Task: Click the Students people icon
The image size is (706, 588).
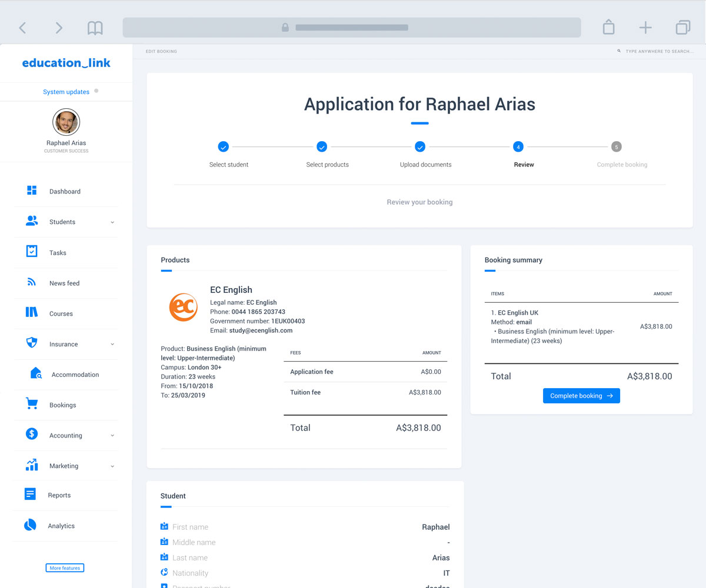Action: 32,221
